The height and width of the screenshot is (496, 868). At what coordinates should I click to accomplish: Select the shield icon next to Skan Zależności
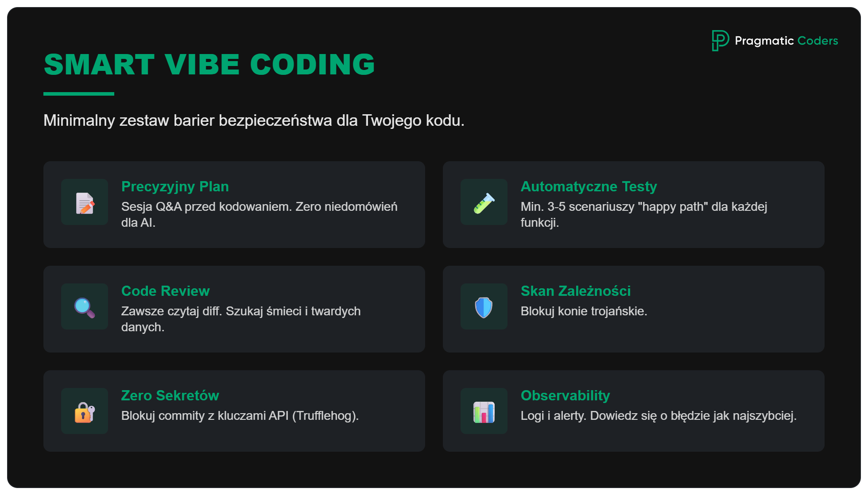[x=484, y=306]
